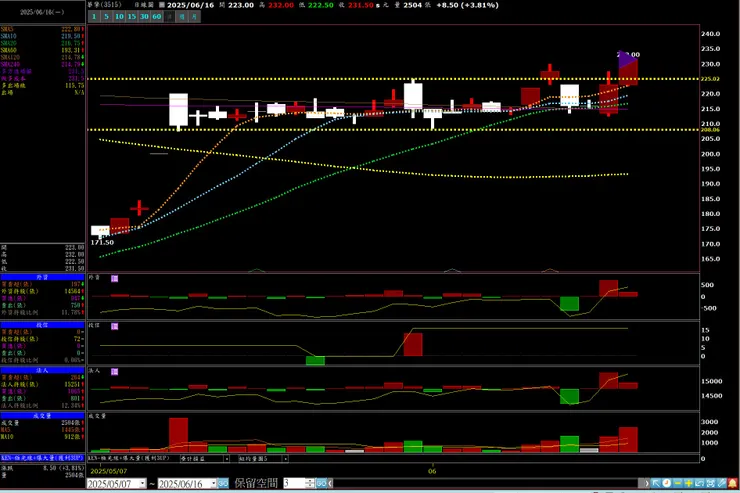The image size is (740, 493).
Task: Select the 30-minute timeframe button
Action: click(144, 17)
